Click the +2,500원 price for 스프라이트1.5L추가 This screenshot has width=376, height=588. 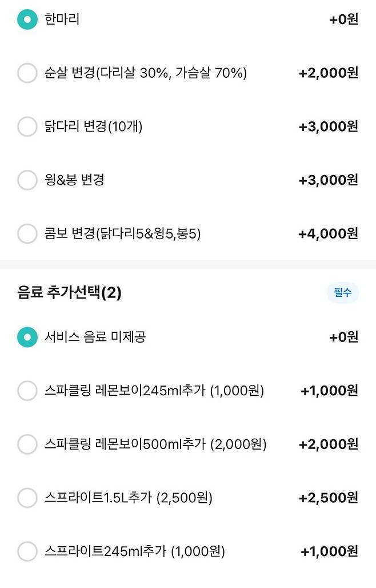click(329, 497)
